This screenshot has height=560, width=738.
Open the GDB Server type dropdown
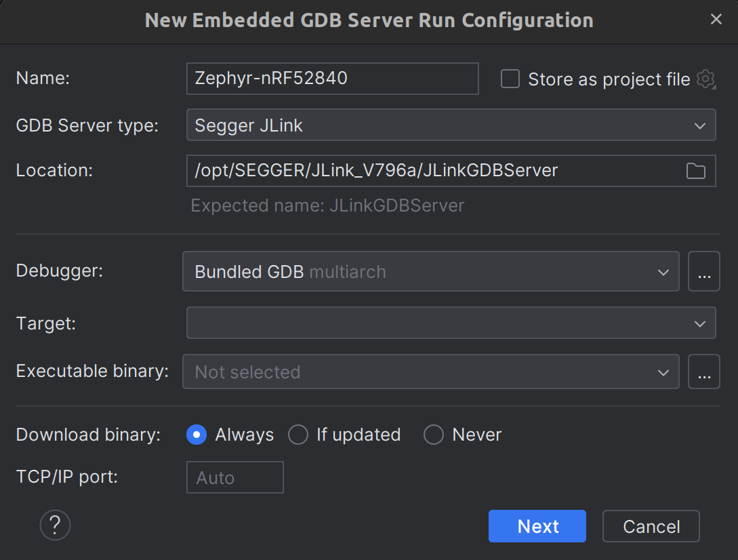pos(451,125)
